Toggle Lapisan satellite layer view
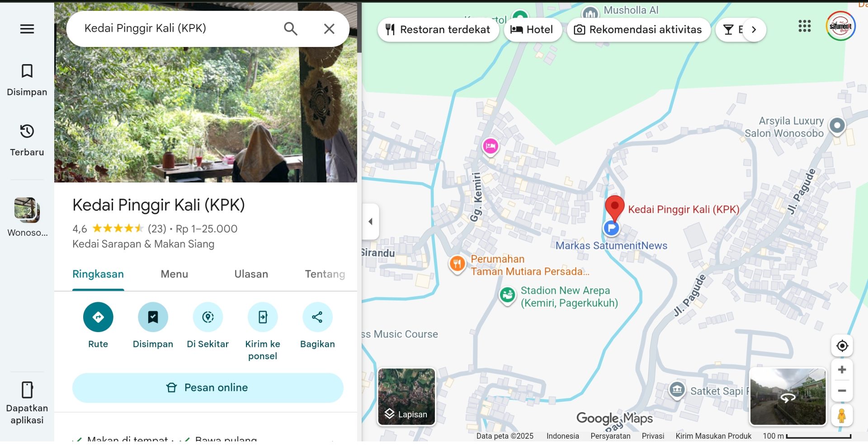 406,397
